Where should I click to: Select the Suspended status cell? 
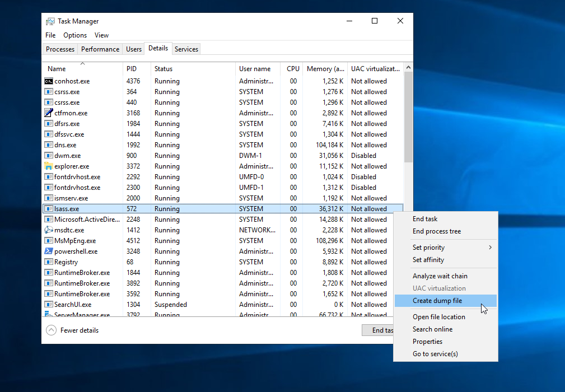170,305
